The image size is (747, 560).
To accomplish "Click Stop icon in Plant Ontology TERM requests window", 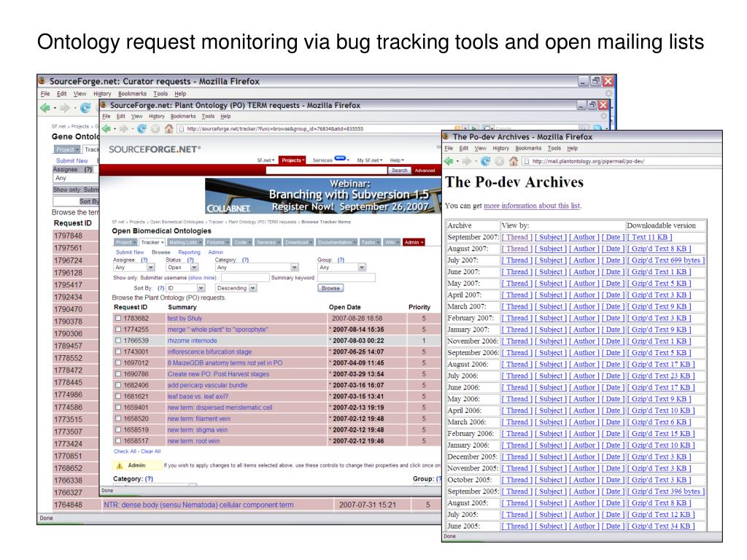I will click(155, 128).
